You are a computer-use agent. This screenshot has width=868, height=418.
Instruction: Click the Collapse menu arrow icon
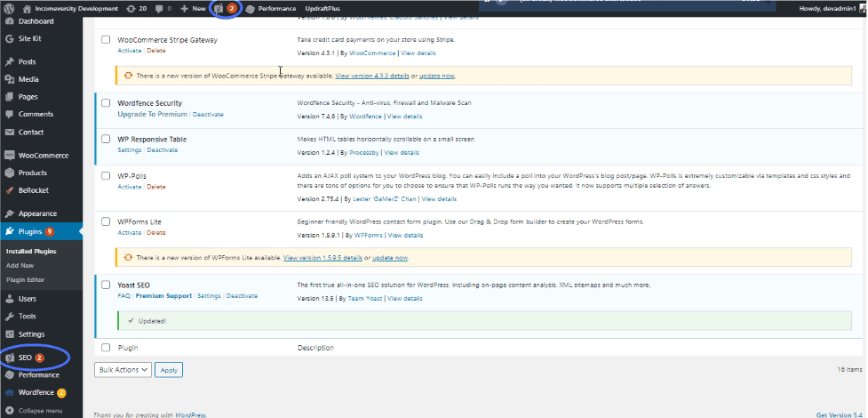coord(9,411)
